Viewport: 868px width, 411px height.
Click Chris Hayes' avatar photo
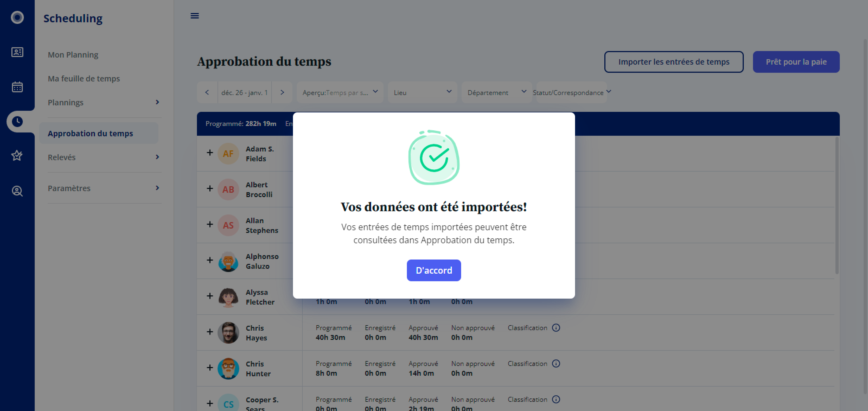coord(228,333)
